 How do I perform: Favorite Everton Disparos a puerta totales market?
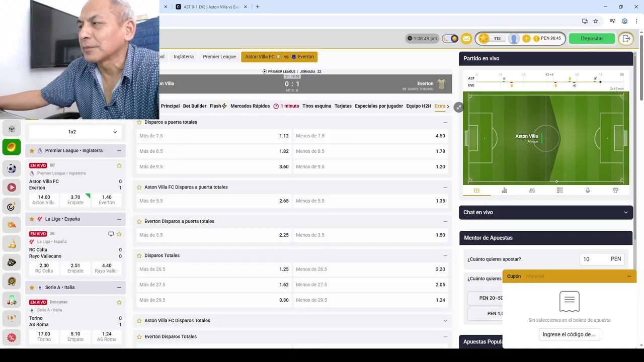point(139,221)
